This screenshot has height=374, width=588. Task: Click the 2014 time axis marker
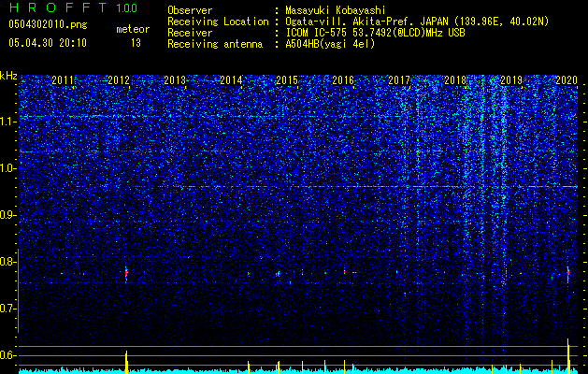pos(231,80)
